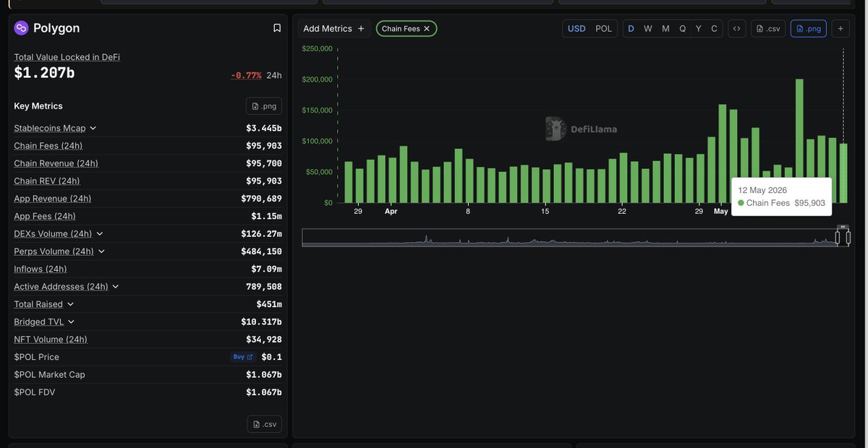The height and width of the screenshot is (448, 868).
Task: Click the App Fees (24h) label
Action: point(45,216)
